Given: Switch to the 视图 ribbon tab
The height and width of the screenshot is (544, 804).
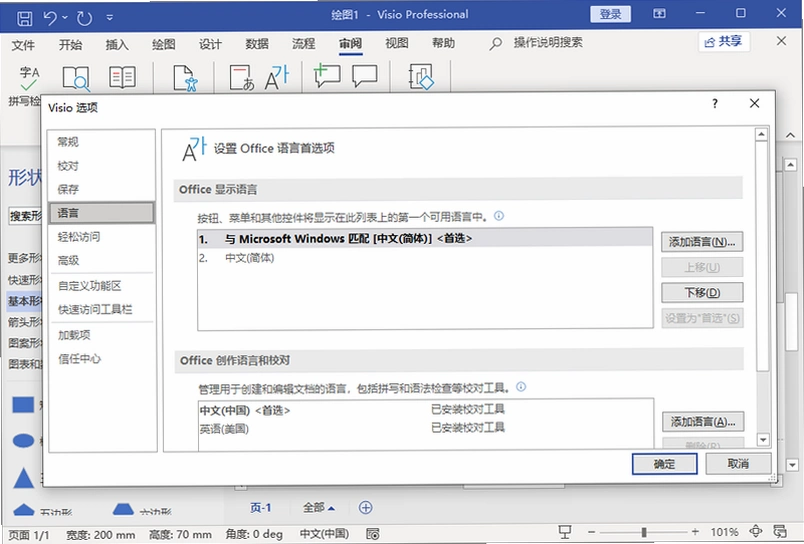Looking at the screenshot, I should (397, 44).
